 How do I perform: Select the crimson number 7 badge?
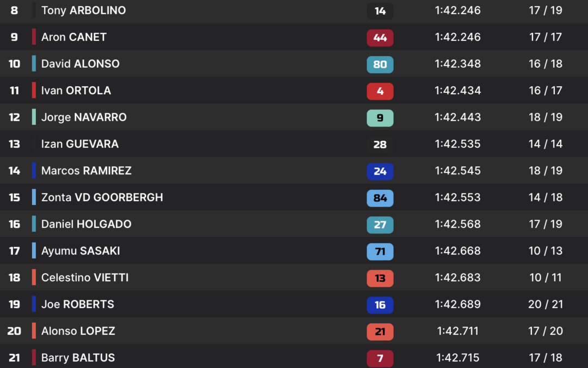(380, 358)
